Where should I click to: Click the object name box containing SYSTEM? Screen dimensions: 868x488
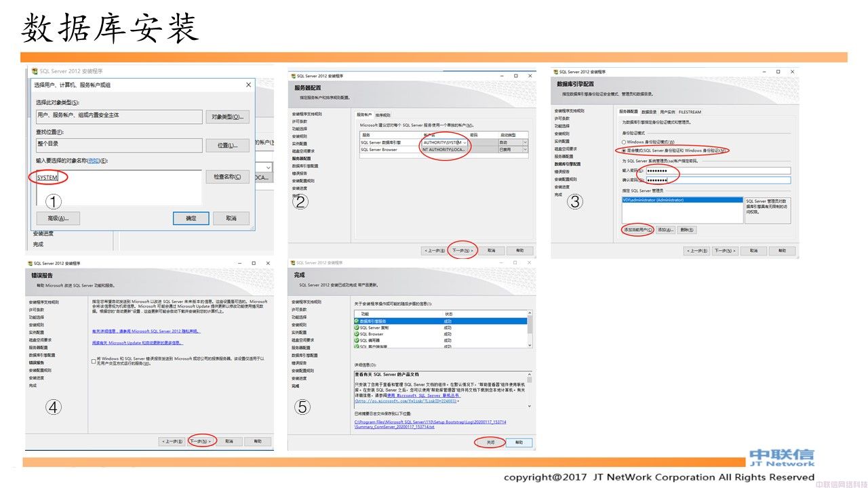[119, 186]
